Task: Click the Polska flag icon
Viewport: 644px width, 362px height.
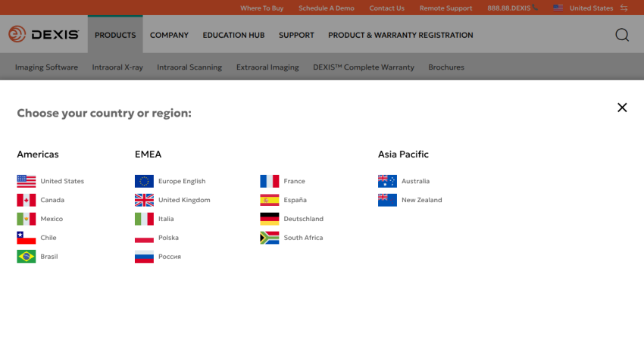Action: point(144,238)
